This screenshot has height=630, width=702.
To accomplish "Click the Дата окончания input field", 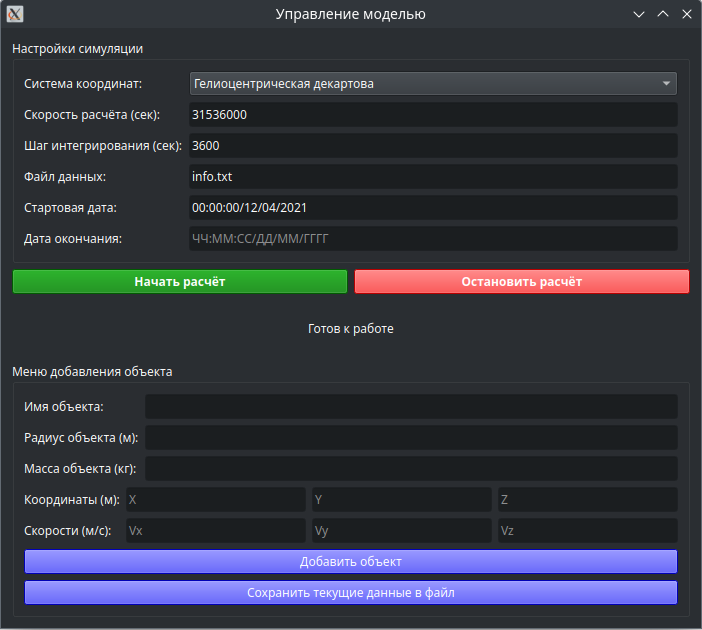I will 433,239.
